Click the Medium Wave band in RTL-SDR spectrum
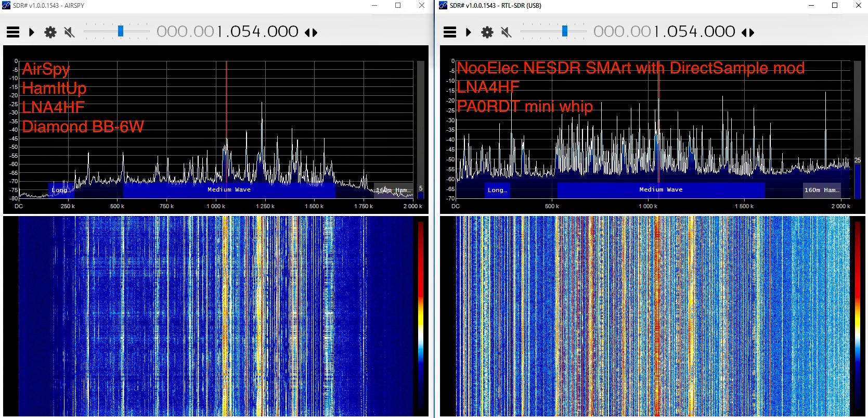 [660, 190]
